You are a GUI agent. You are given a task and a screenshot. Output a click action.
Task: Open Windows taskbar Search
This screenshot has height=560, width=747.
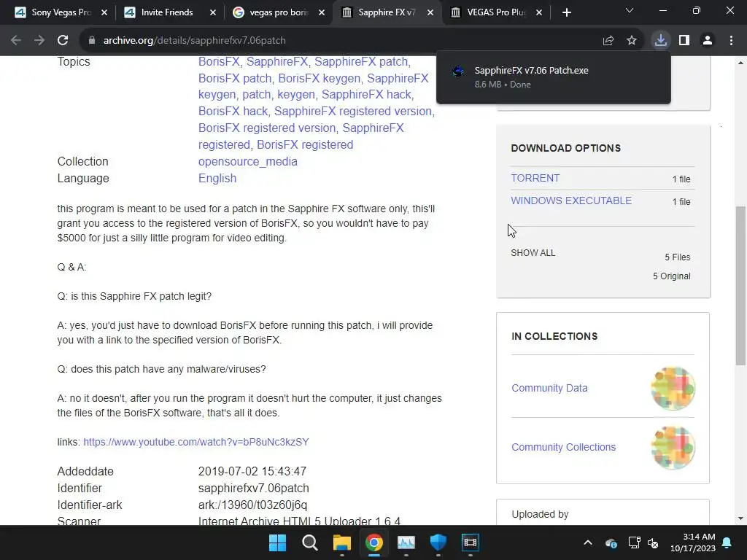(309, 542)
